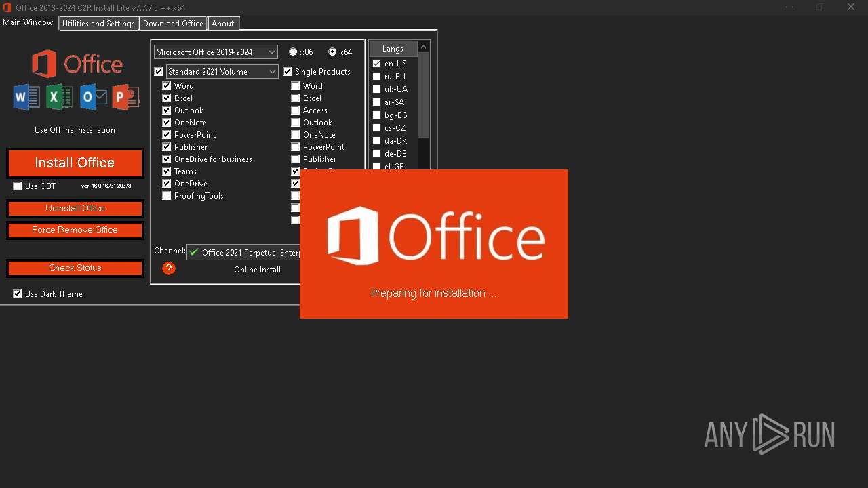Click the red question mark help icon

(169, 268)
